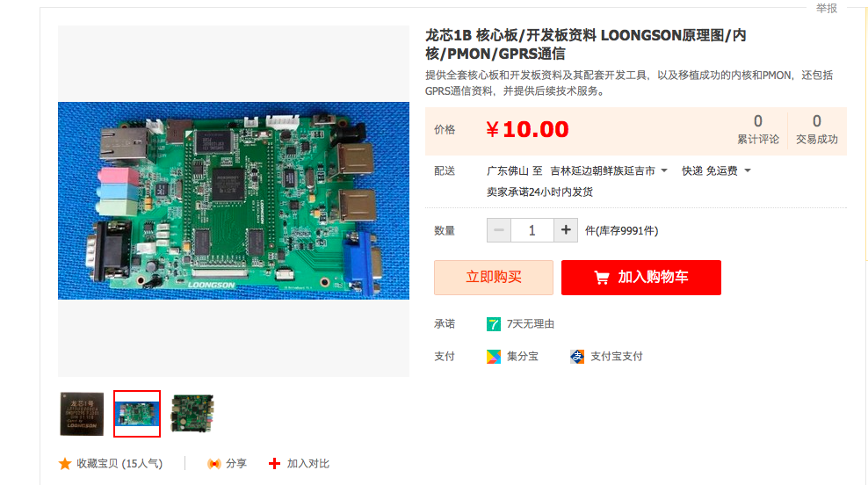This screenshot has height=485, width=868.
Task: Select the black-background board thumbnail
Action: [x=192, y=414]
